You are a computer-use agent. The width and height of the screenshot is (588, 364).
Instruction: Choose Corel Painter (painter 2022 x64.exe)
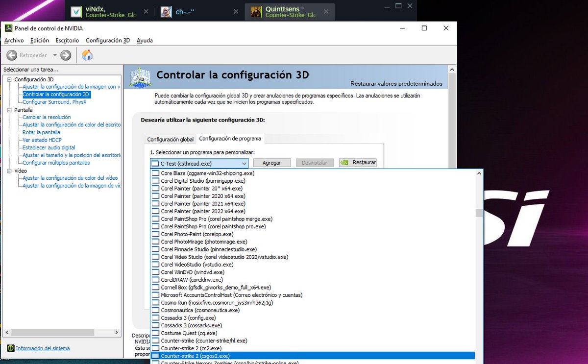pos(313,211)
